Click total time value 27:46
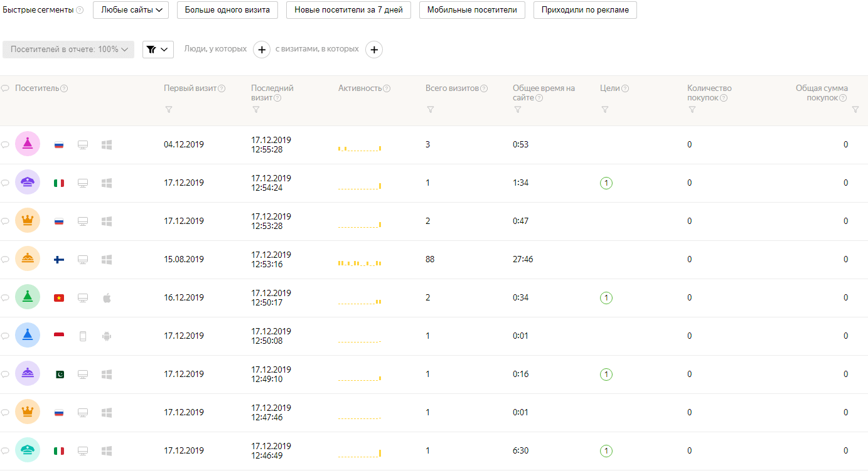 [x=523, y=259]
